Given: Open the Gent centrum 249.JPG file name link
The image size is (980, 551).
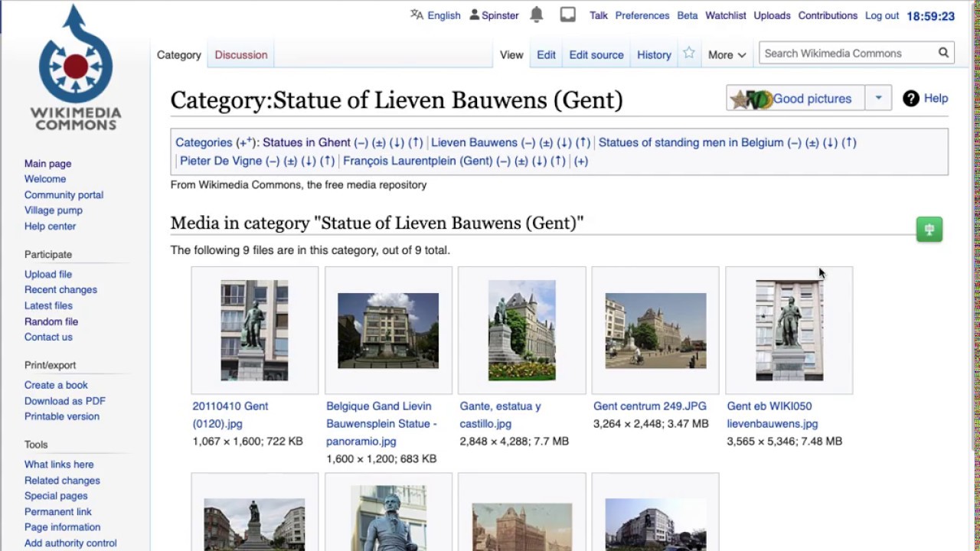Looking at the screenshot, I should [x=650, y=406].
